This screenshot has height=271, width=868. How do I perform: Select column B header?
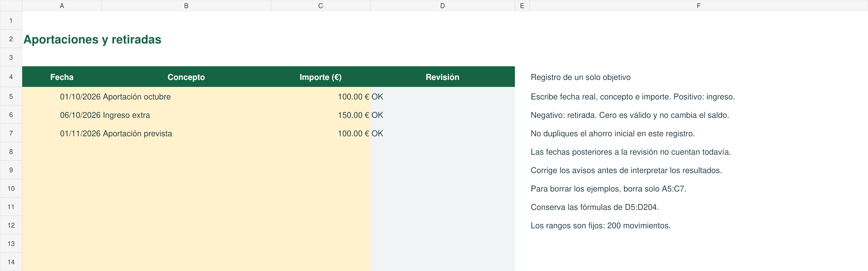[186, 6]
